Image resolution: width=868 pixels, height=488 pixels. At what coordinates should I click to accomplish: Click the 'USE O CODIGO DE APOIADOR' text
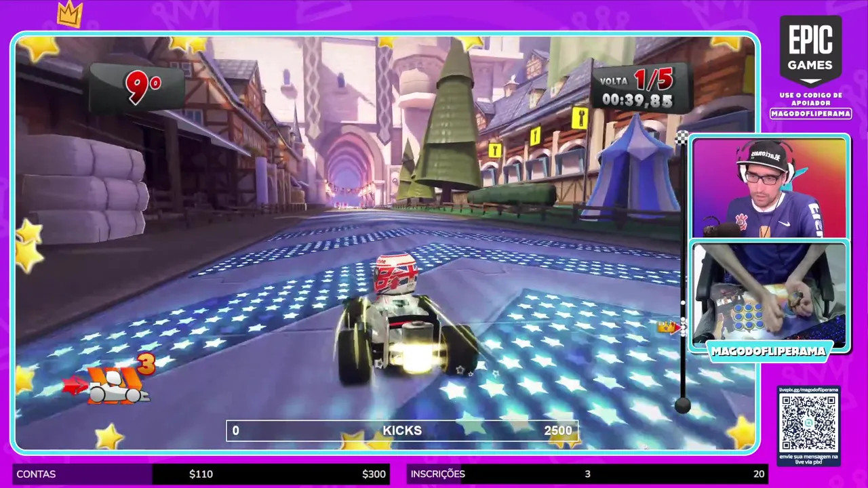tap(810, 99)
